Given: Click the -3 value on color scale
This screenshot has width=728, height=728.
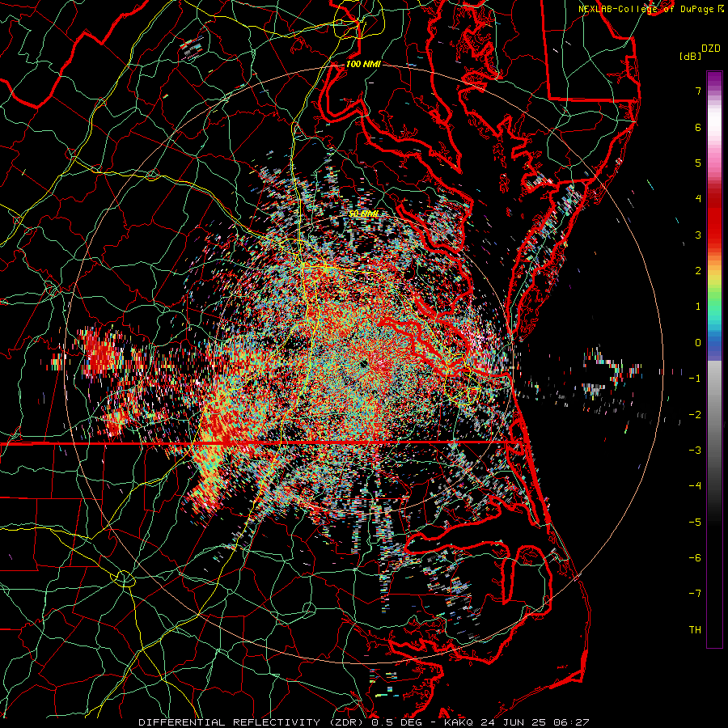Looking at the screenshot, I should coord(695,451).
